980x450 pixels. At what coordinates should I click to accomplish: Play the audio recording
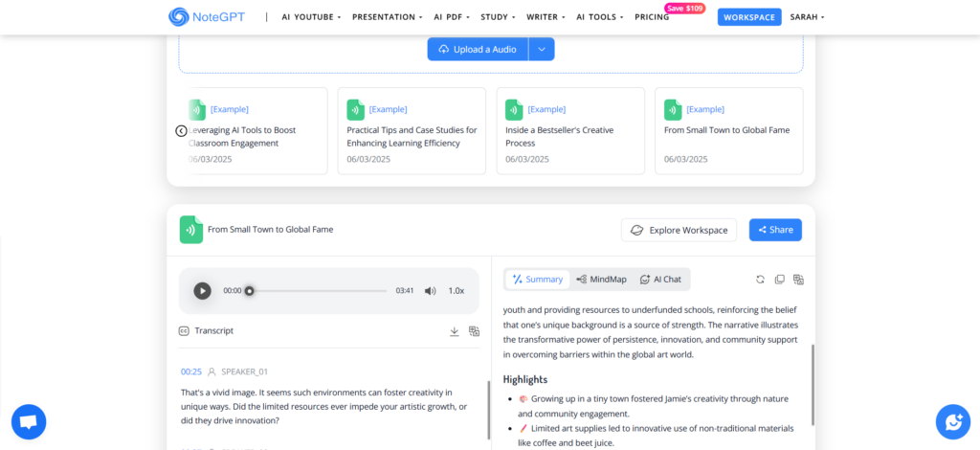point(202,291)
